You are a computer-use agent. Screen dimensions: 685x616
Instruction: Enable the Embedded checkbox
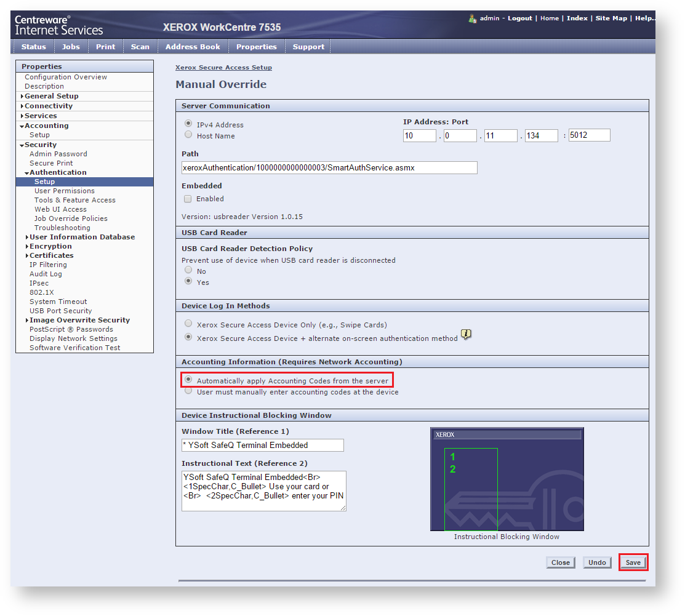coord(188,199)
